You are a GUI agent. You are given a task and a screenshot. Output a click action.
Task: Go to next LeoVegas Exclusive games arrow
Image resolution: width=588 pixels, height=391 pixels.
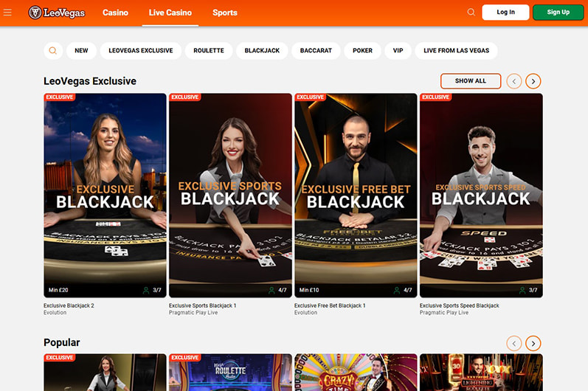(533, 81)
